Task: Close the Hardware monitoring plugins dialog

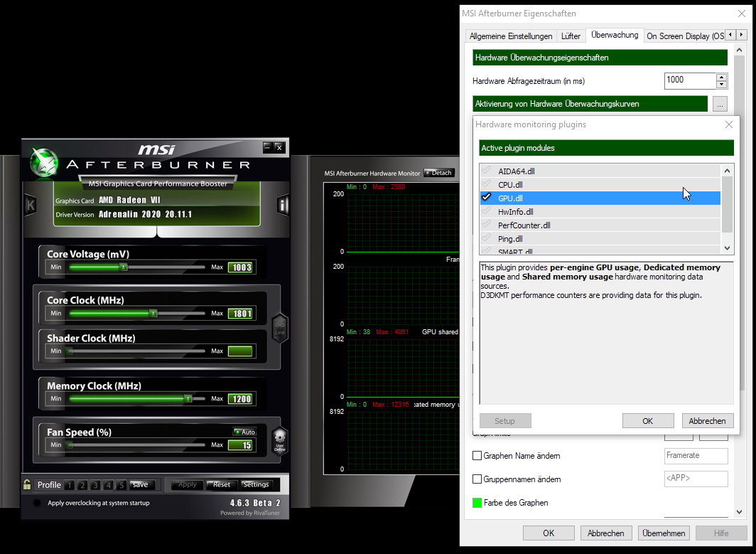Action: [729, 124]
